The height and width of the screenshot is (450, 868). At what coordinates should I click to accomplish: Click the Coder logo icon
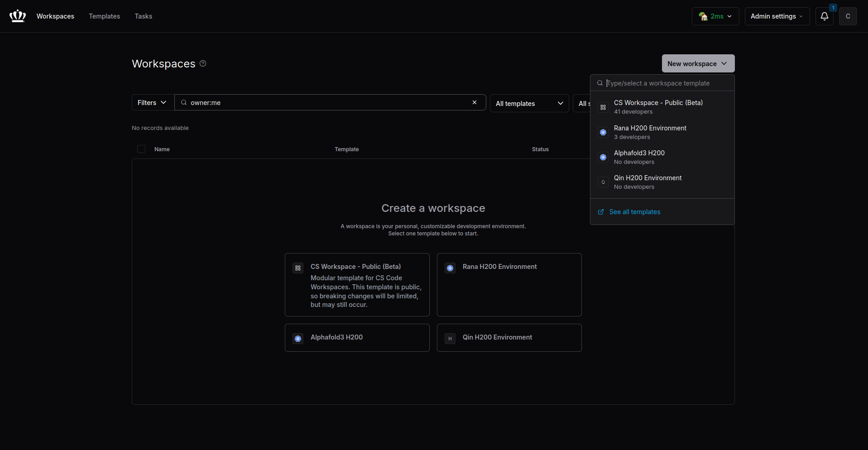coord(18,16)
